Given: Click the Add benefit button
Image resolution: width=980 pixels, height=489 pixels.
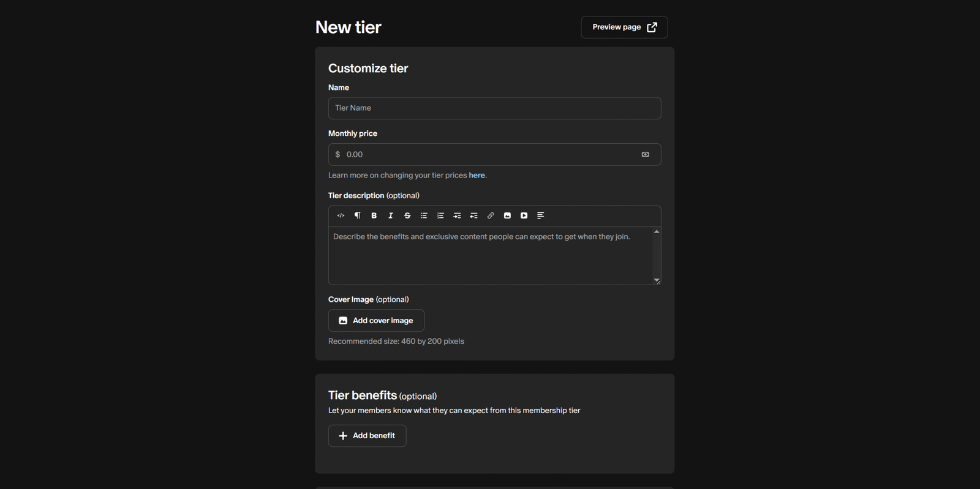Looking at the screenshot, I should (367, 436).
